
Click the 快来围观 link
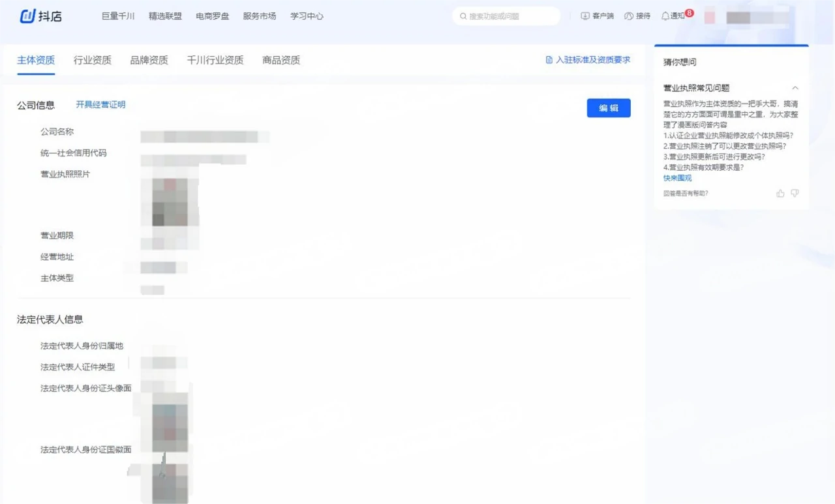point(677,178)
